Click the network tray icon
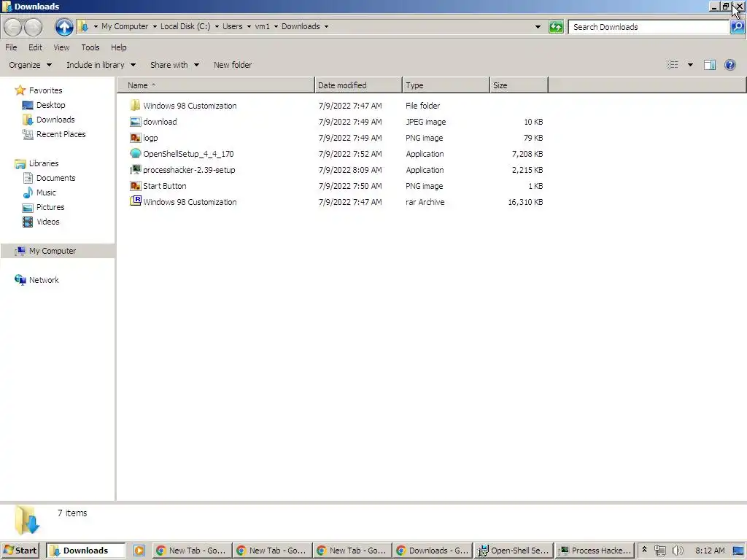747x560 pixels. tap(659, 551)
